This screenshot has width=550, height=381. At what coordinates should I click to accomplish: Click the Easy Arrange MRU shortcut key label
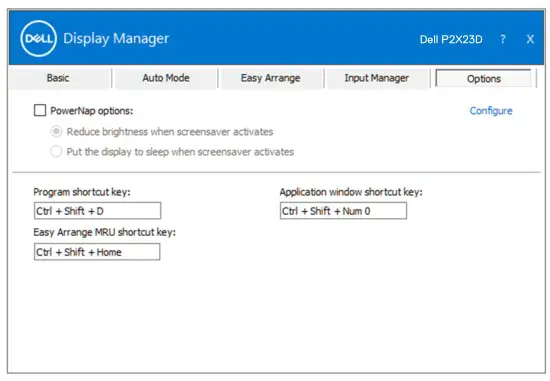click(105, 232)
